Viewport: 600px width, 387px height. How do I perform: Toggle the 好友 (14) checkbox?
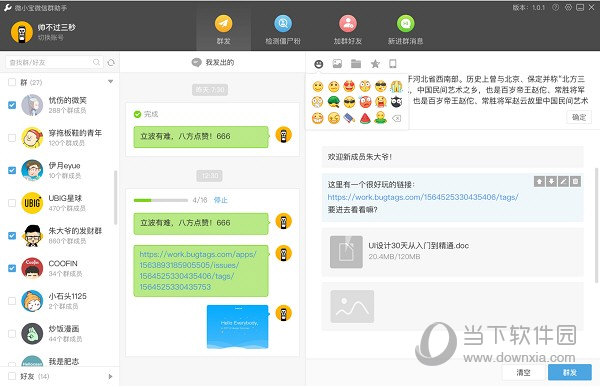(12, 376)
